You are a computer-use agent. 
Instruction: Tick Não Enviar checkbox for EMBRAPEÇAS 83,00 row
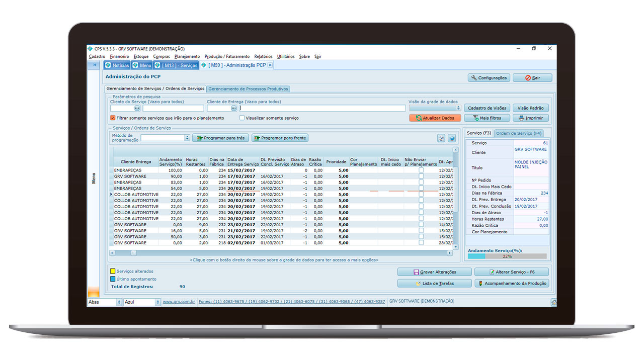421,183
